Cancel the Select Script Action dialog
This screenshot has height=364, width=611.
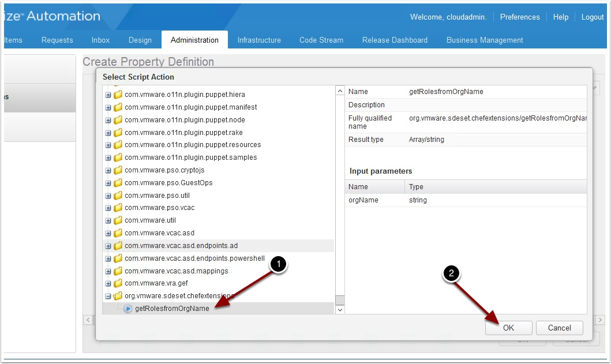point(560,328)
